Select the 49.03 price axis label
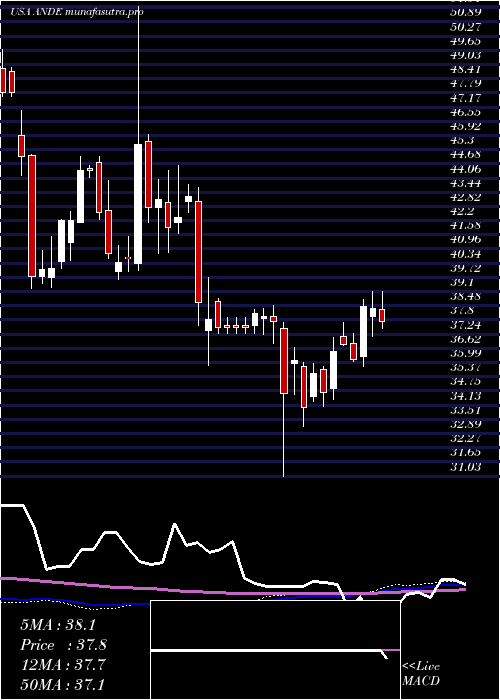 pyautogui.click(x=465, y=55)
